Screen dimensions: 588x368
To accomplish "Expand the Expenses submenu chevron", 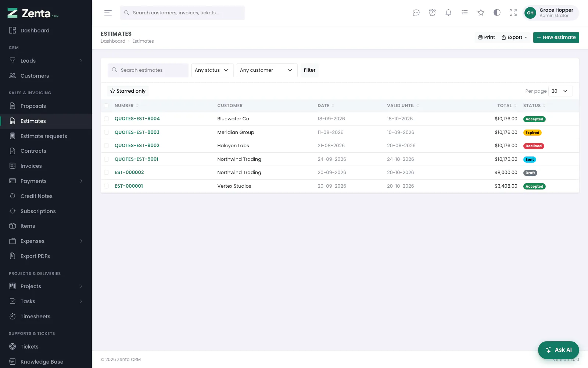I will pos(81,241).
